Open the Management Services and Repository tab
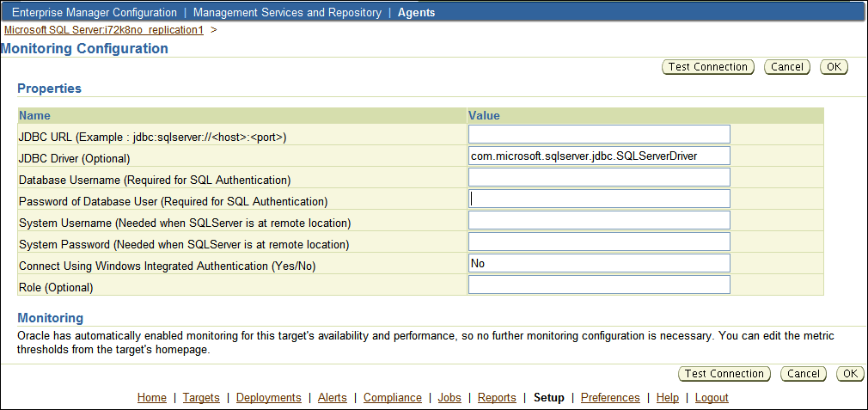 tap(287, 13)
